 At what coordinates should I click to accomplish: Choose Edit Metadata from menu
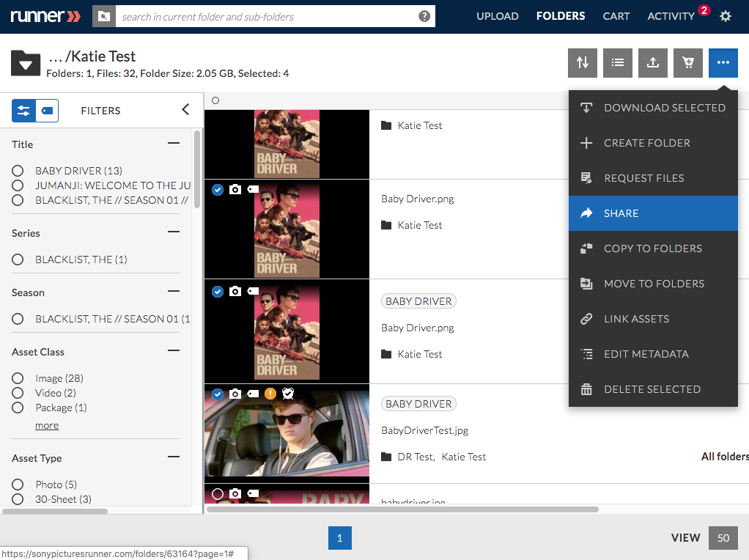point(653,354)
